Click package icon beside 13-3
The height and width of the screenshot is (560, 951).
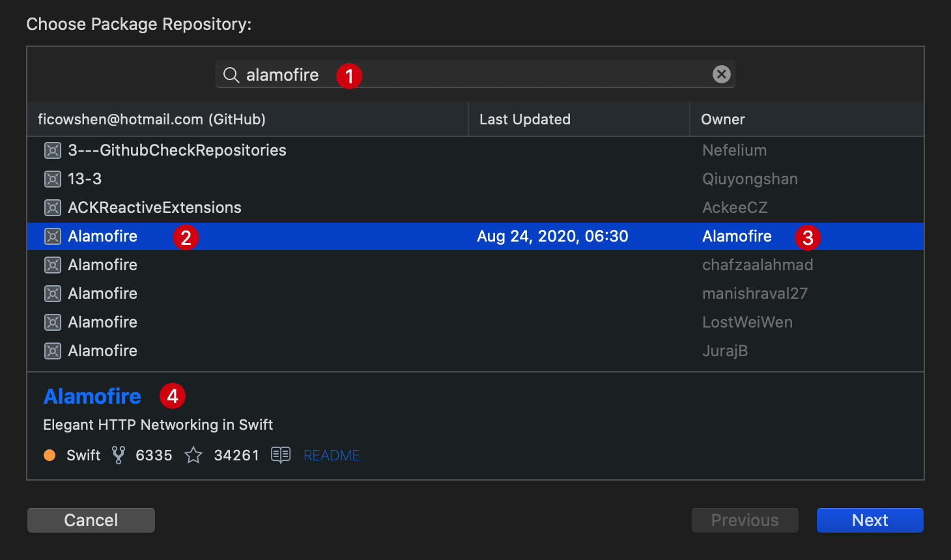pos(53,179)
